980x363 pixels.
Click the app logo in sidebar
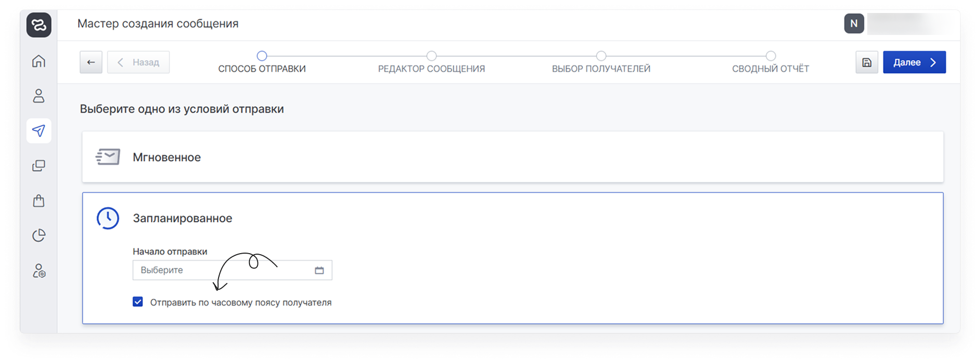click(39, 24)
